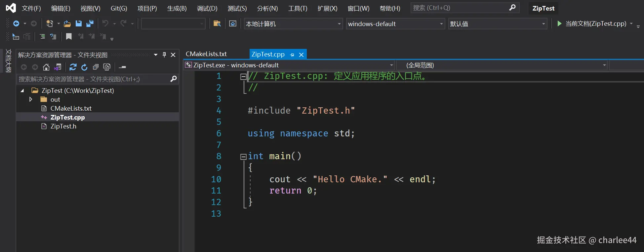Viewport: 644px width, 252px height.
Task: Open the 当前文档(ZipTest.cpp) startup item dropdown arrow
Action: pos(631,23)
